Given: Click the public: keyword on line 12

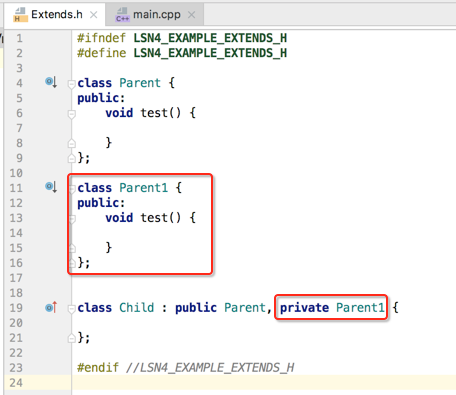Looking at the screenshot, I should pos(101,203).
